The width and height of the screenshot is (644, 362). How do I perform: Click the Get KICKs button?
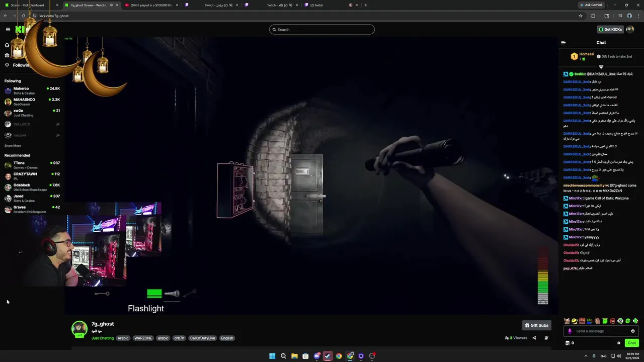pyautogui.click(x=610, y=29)
